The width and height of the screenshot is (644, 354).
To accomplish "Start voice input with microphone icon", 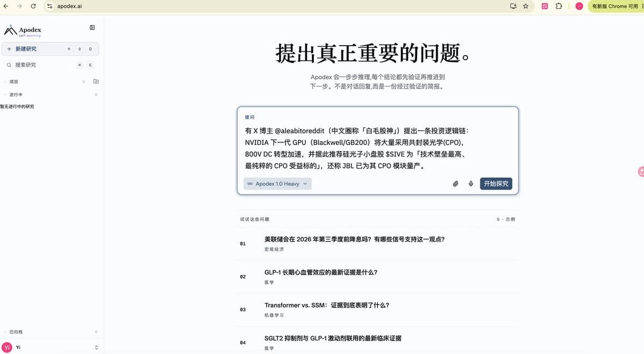I will (x=471, y=183).
